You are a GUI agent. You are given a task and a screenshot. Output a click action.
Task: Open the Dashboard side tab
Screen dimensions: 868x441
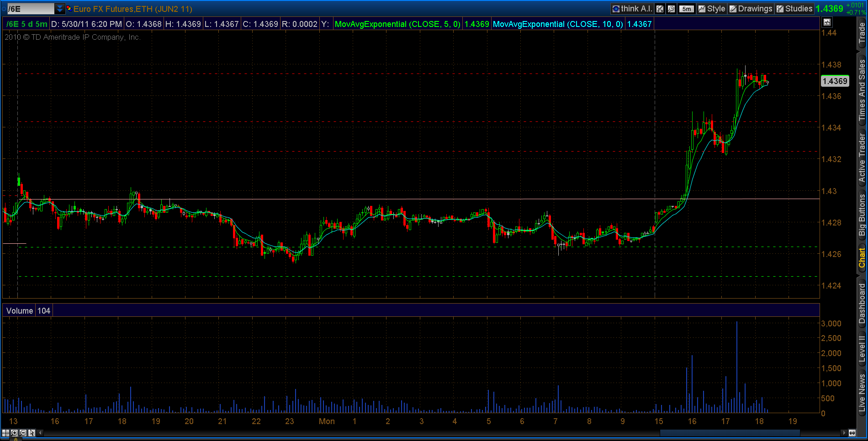[862, 303]
